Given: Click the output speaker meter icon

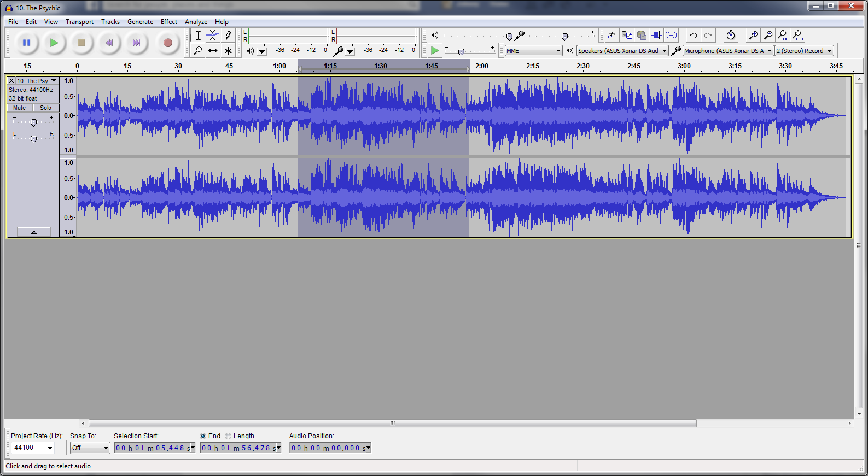Looking at the screenshot, I should pyautogui.click(x=250, y=51).
